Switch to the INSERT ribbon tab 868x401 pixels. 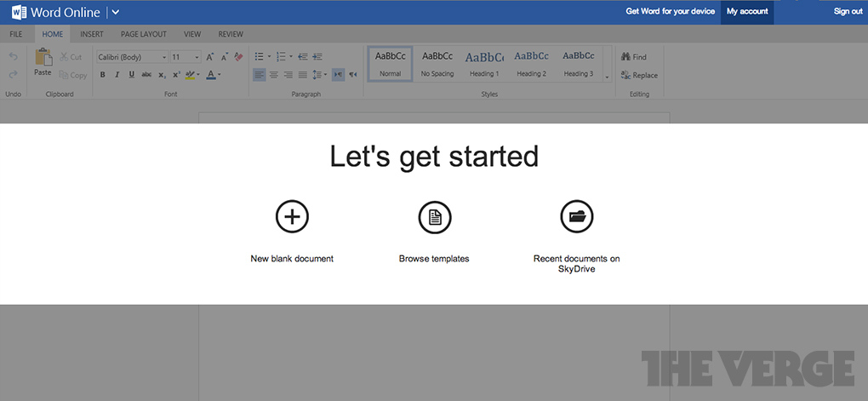[x=91, y=34]
